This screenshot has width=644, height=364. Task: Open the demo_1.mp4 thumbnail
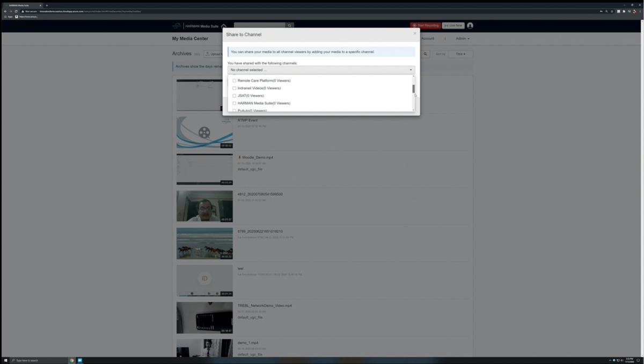pos(204,348)
